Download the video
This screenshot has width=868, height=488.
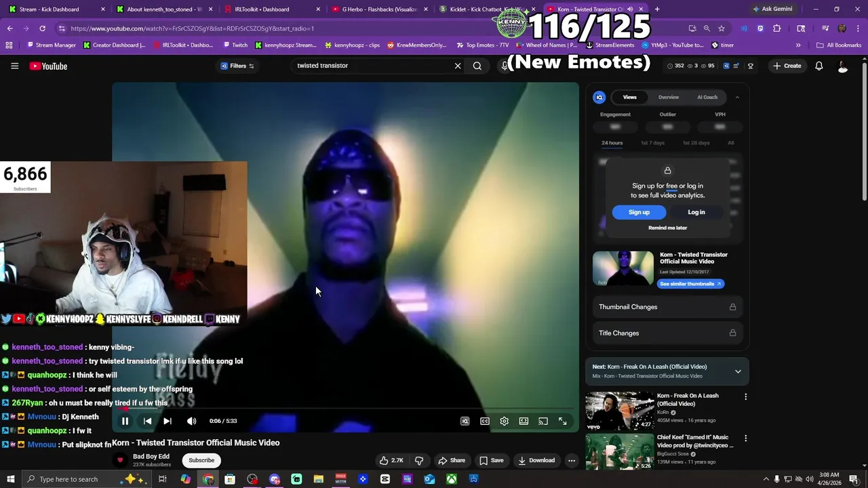pyautogui.click(x=536, y=460)
